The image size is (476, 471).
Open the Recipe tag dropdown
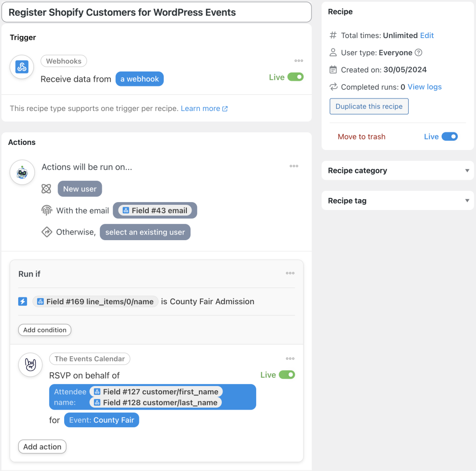[x=467, y=200]
